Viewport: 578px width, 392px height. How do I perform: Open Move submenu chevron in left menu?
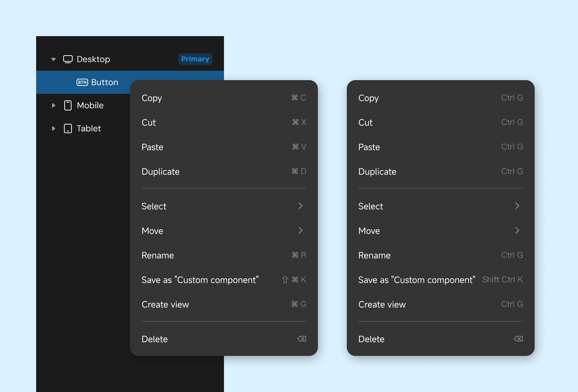point(301,230)
